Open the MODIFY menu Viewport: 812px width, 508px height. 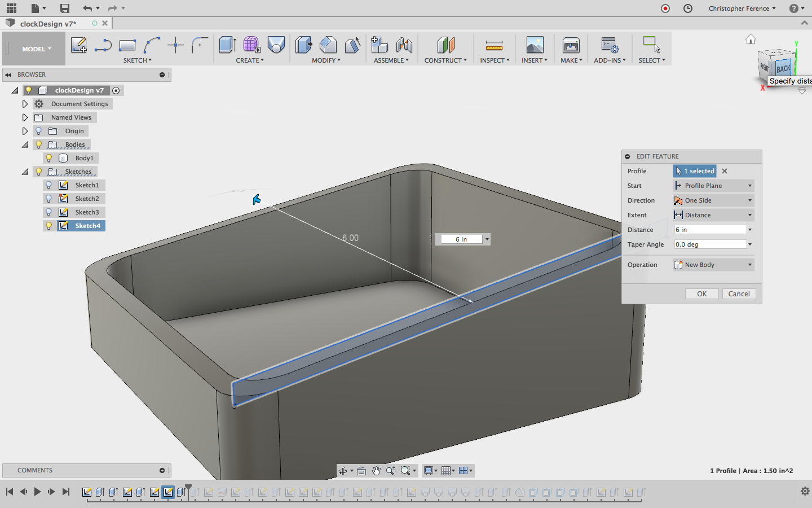(326, 60)
